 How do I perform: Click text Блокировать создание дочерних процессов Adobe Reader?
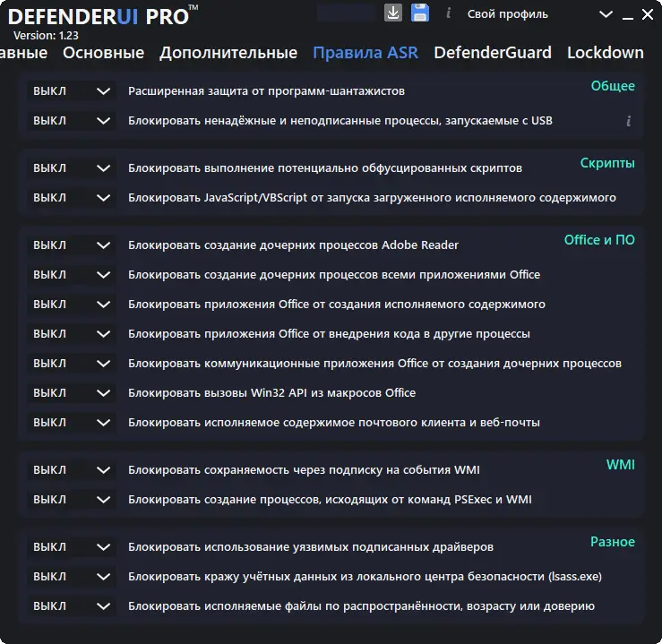click(x=294, y=245)
